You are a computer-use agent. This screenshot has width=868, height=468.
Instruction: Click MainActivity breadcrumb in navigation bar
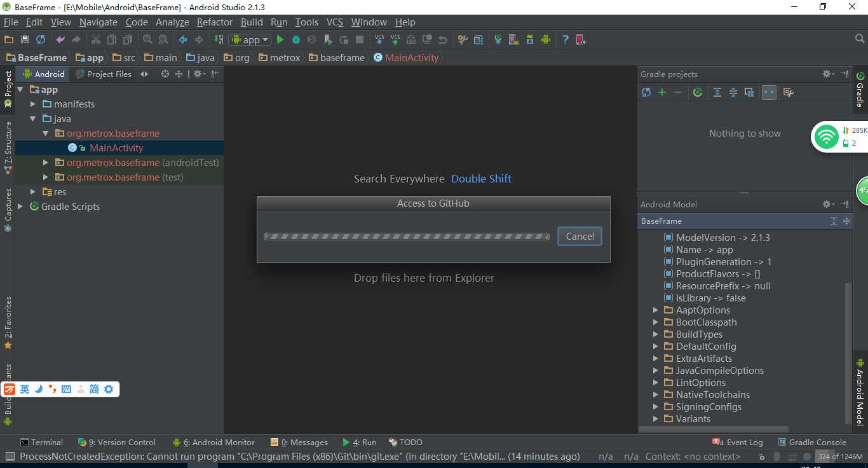(x=406, y=57)
